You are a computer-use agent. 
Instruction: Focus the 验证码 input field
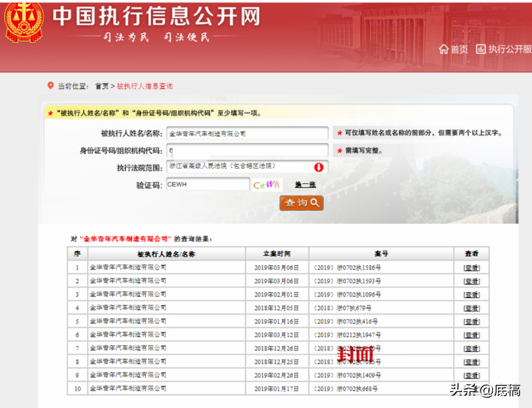208,184
